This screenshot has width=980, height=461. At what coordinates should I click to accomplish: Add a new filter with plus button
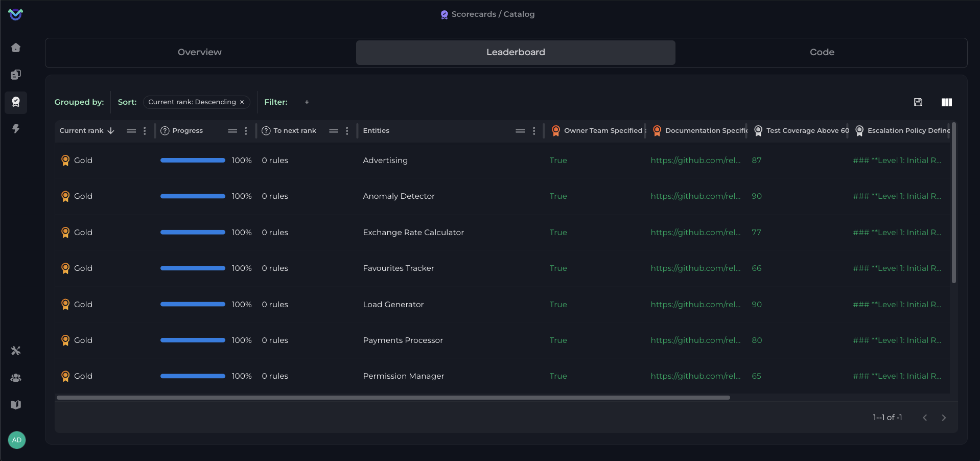[307, 102]
